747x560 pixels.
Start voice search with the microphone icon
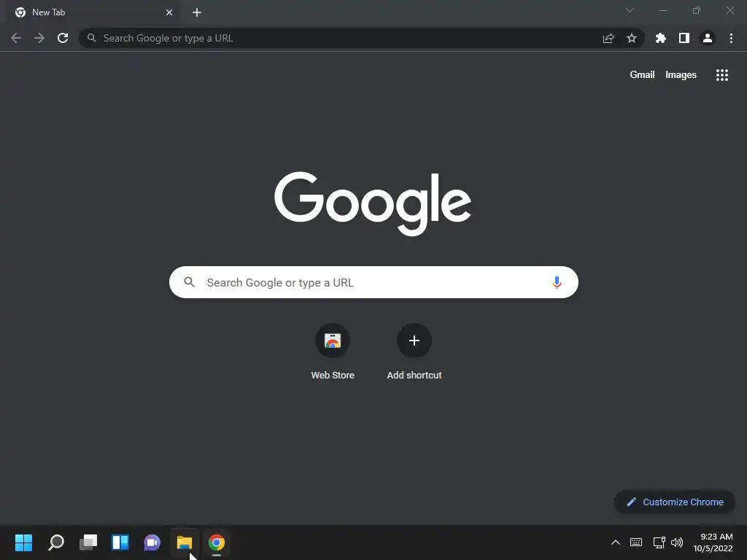point(557,282)
